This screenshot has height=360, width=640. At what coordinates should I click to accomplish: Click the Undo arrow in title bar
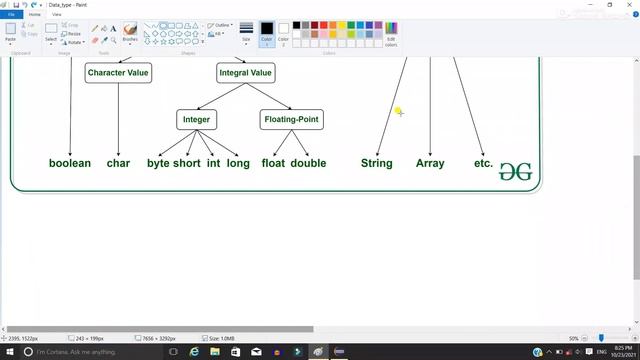24,5
